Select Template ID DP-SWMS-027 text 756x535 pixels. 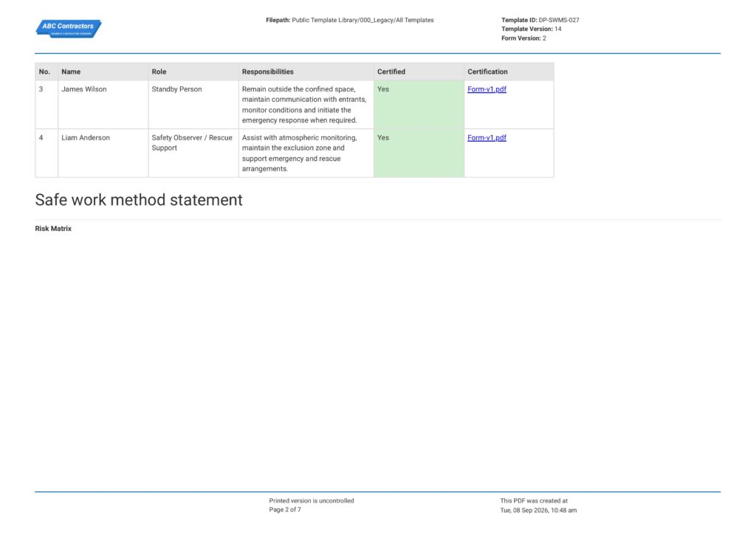coord(540,20)
